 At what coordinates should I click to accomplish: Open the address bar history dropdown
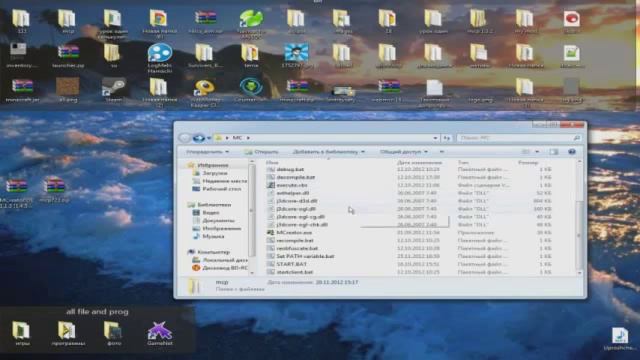(436, 138)
